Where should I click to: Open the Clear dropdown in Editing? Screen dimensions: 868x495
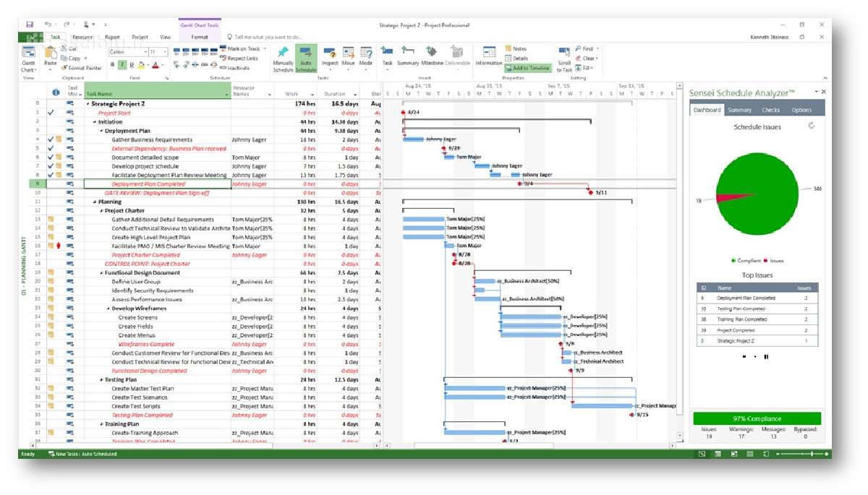click(587, 59)
